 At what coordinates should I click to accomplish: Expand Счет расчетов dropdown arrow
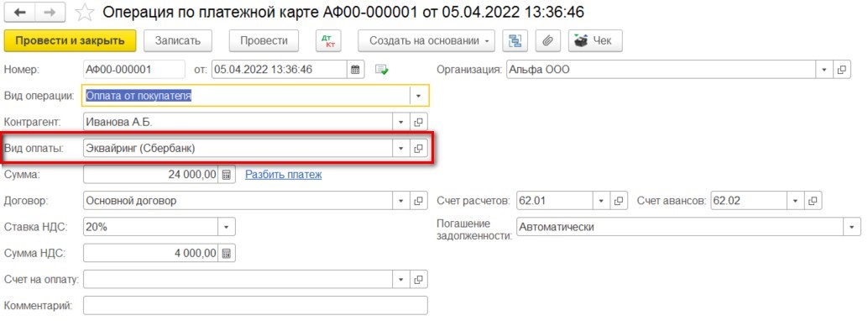(602, 201)
